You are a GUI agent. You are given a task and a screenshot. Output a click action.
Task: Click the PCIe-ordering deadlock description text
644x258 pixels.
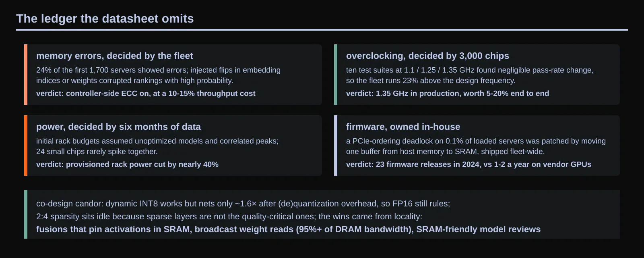coord(476,146)
